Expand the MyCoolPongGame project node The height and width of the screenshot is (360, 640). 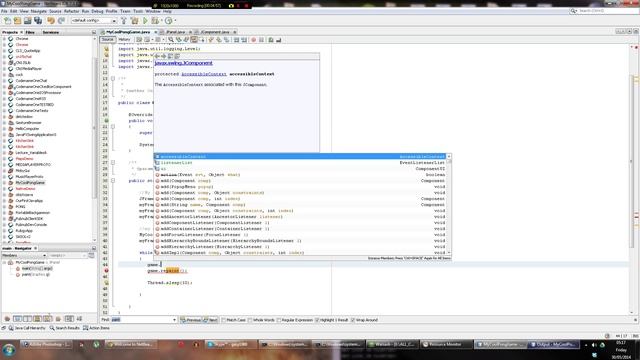point(4,183)
